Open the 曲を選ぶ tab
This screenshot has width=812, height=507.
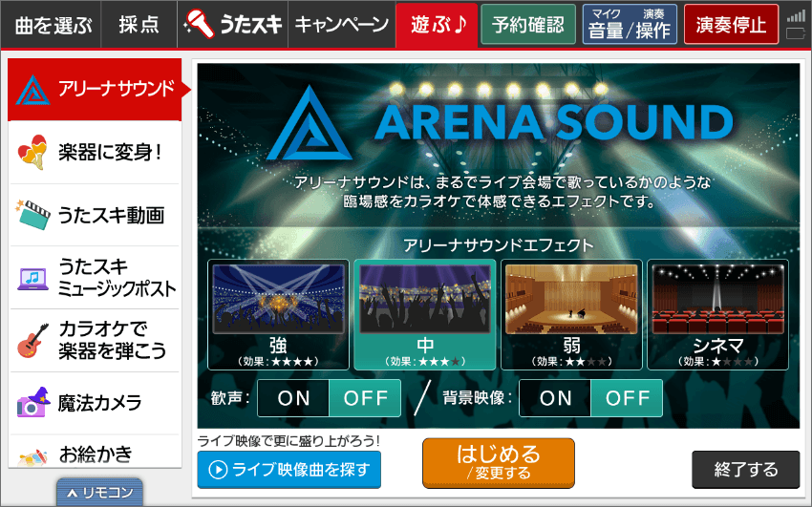click(x=53, y=25)
